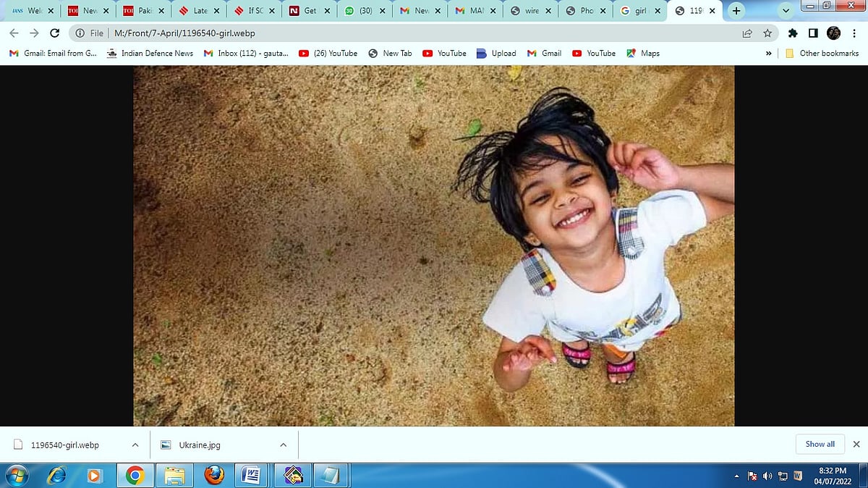Close the Pho tab
The image size is (868, 488).
tap(603, 11)
